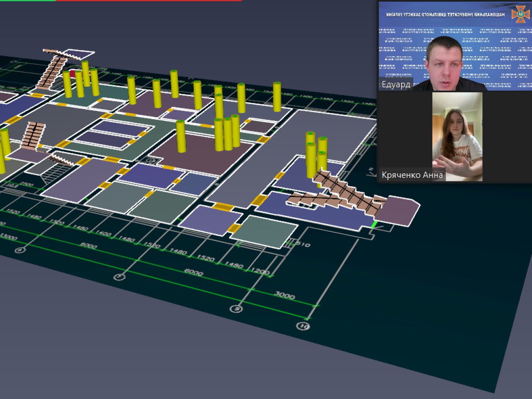Select the isolated rightmost occupant cylinder on the top row
This screenshot has width=532, height=399.
tap(277, 97)
